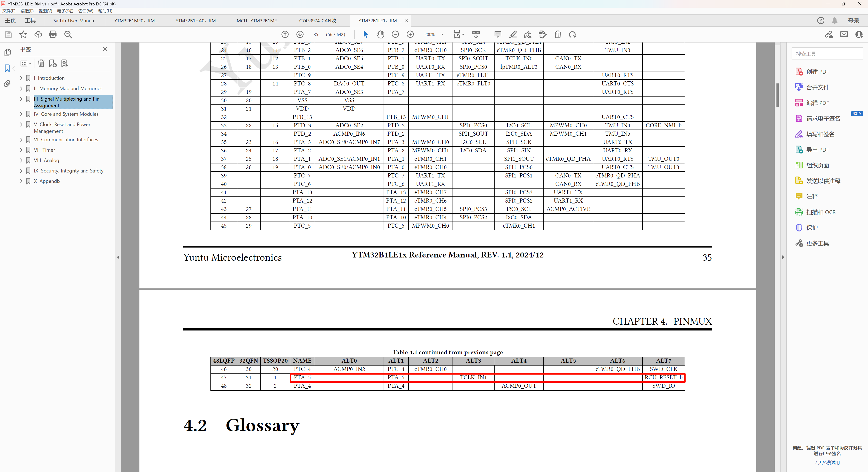Collapse left navigation pane arrow
Image resolution: width=868 pixels, height=472 pixels.
pyautogui.click(x=118, y=257)
